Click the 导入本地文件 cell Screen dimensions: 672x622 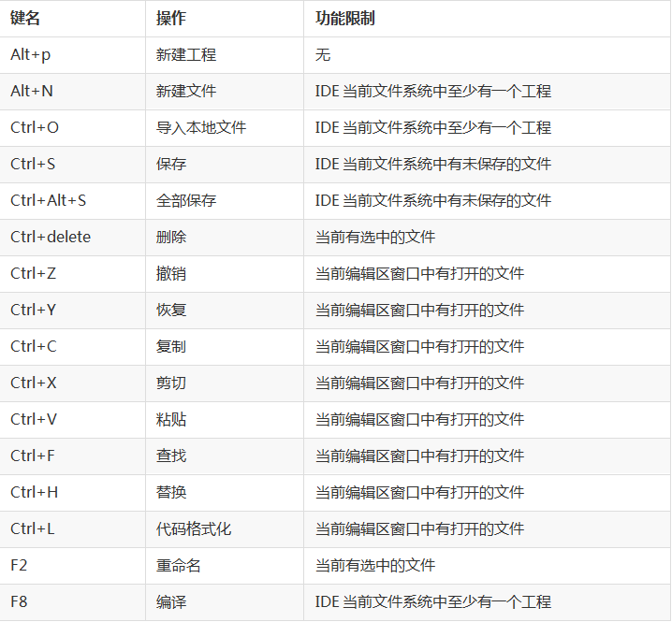[225, 127]
